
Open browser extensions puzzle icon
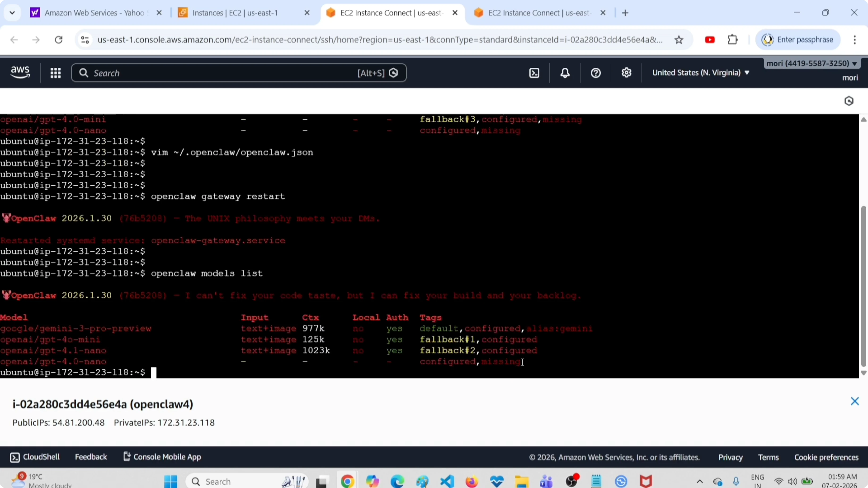pos(733,40)
